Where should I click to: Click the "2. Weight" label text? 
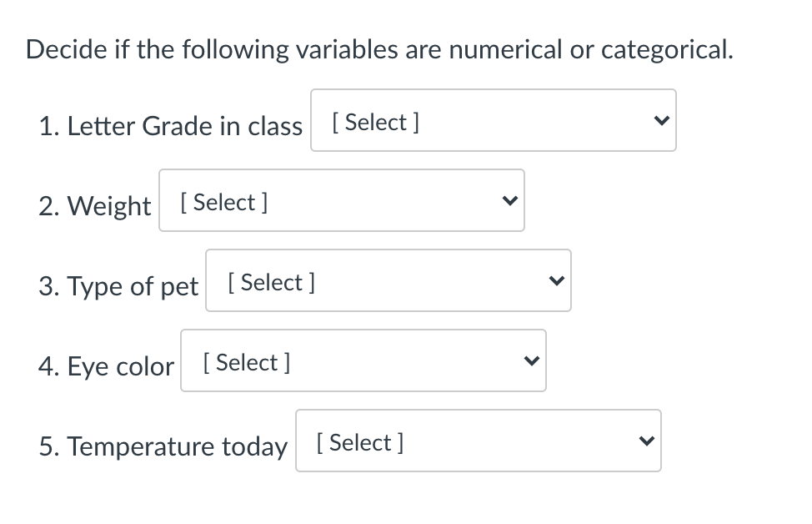click(x=94, y=206)
